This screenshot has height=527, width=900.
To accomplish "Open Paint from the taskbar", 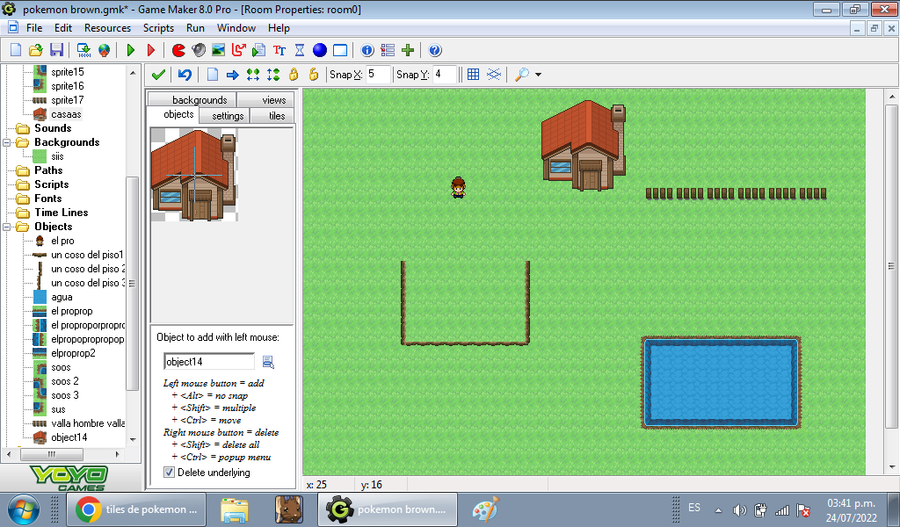I will 486,509.
